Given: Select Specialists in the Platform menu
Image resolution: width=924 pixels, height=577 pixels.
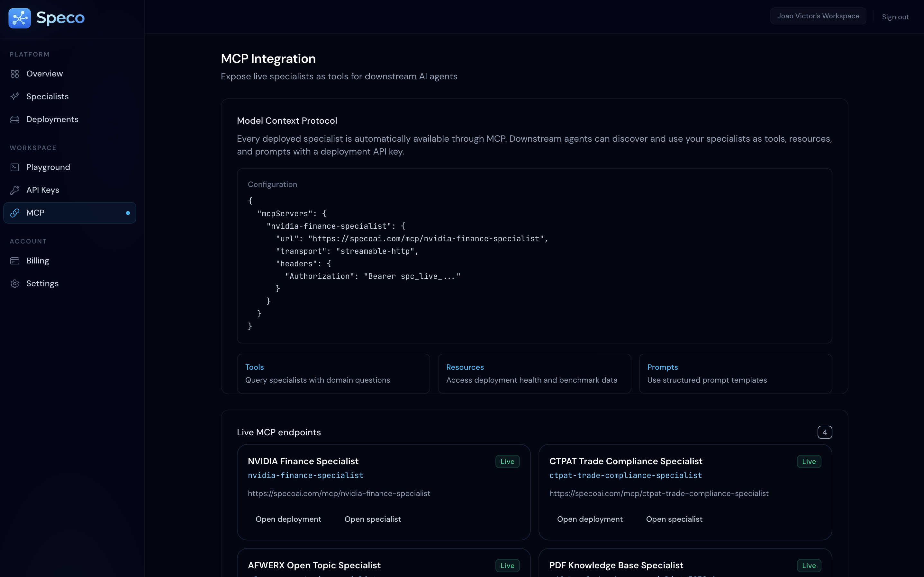Looking at the screenshot, I should 48,96.
